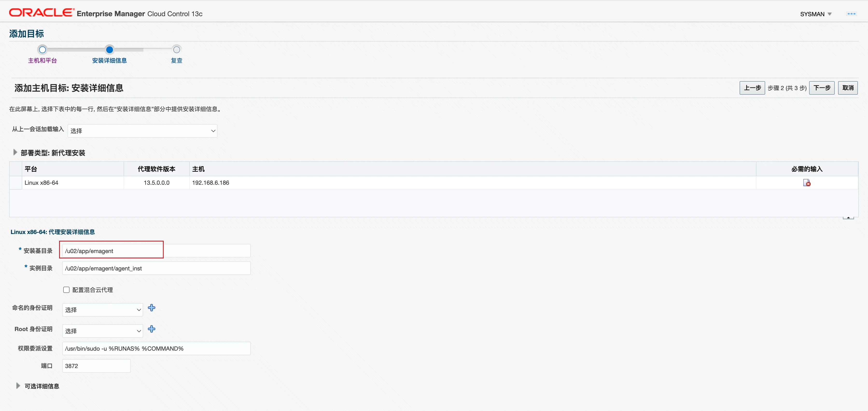Click the 主机和平台 step circle

[42, 50]
